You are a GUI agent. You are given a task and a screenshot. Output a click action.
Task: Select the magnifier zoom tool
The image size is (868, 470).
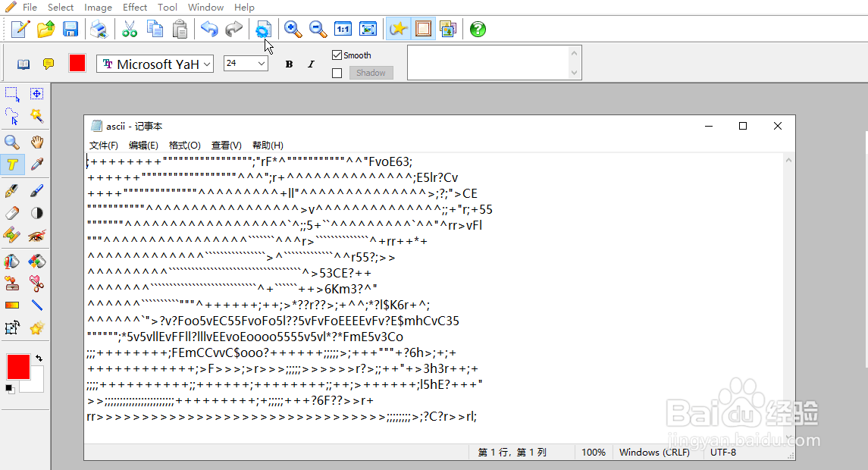coord(12,143)
